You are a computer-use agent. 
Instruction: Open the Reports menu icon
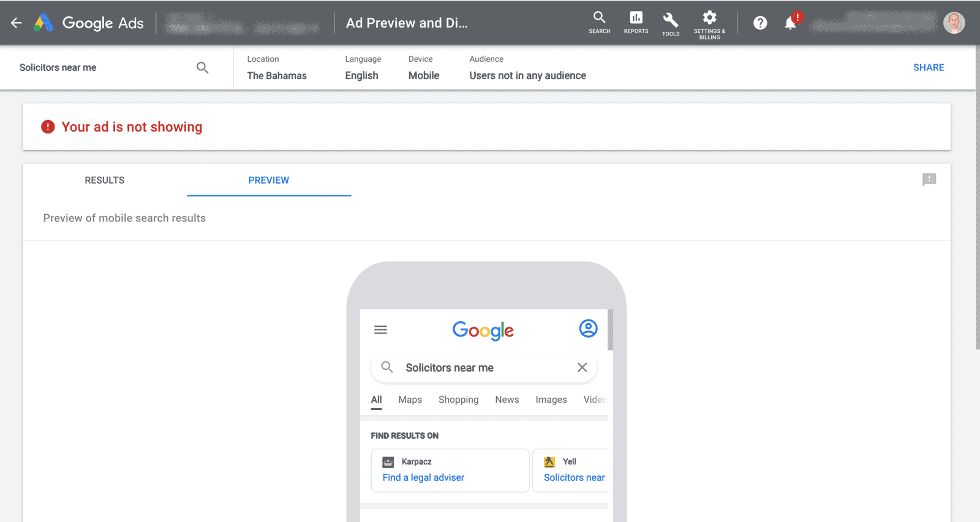pyautogui.click(x=636, y=22)
